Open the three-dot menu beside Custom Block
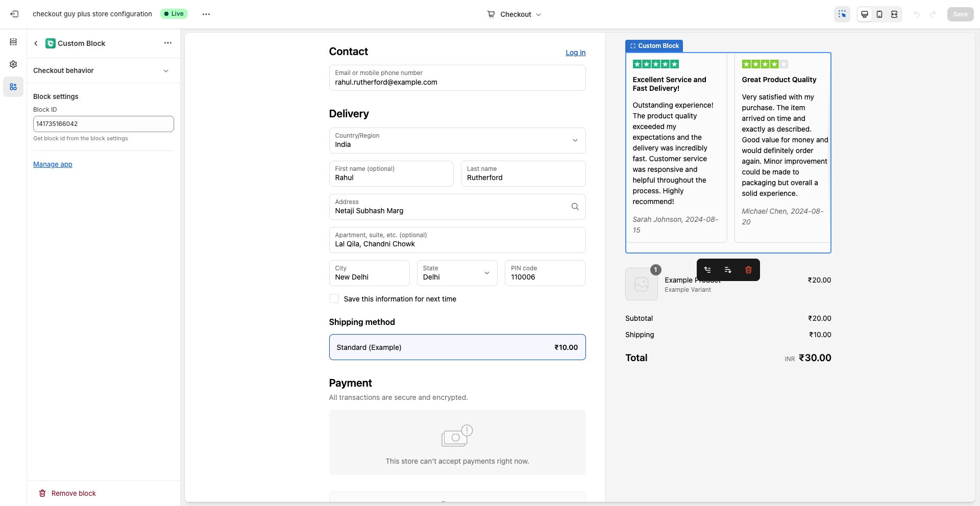The image size is (980, 506). click(168, 43)
